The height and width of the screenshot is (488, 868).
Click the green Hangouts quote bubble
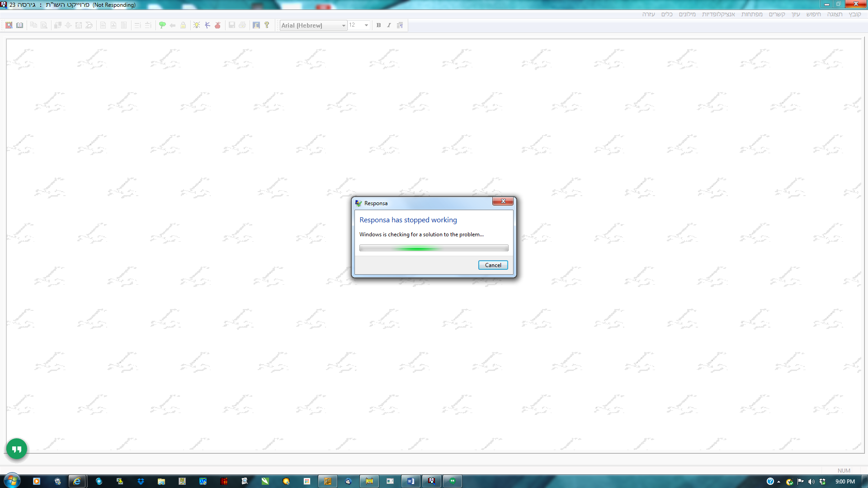tap(17, 449)
